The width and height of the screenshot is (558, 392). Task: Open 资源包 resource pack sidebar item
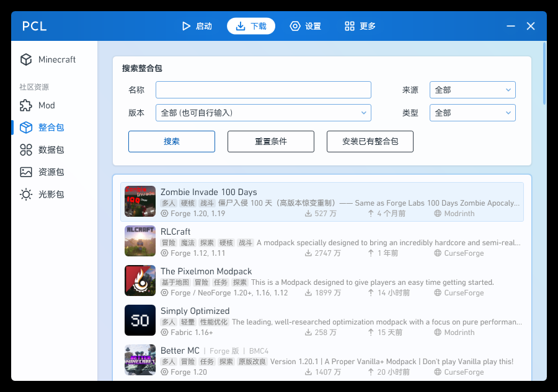tap(54, 172)
